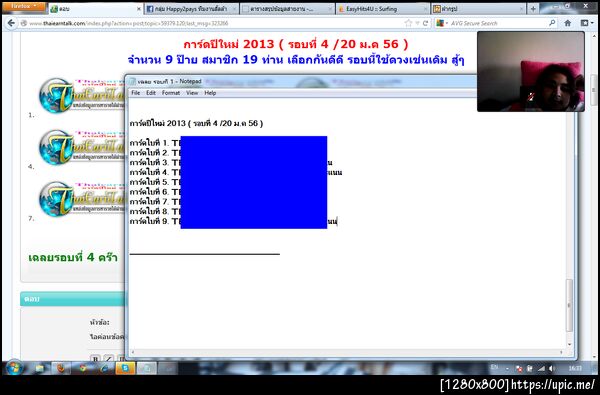The width and height of the screenshot is (600, 395).
Task: Click the Notepad scroll down arrow
Action: (569, 344)
